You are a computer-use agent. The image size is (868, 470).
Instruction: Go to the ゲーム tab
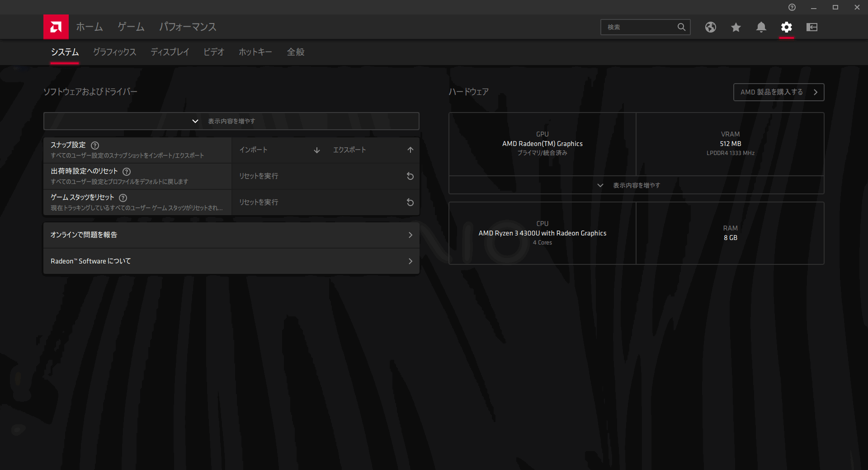tap(131, 27)
